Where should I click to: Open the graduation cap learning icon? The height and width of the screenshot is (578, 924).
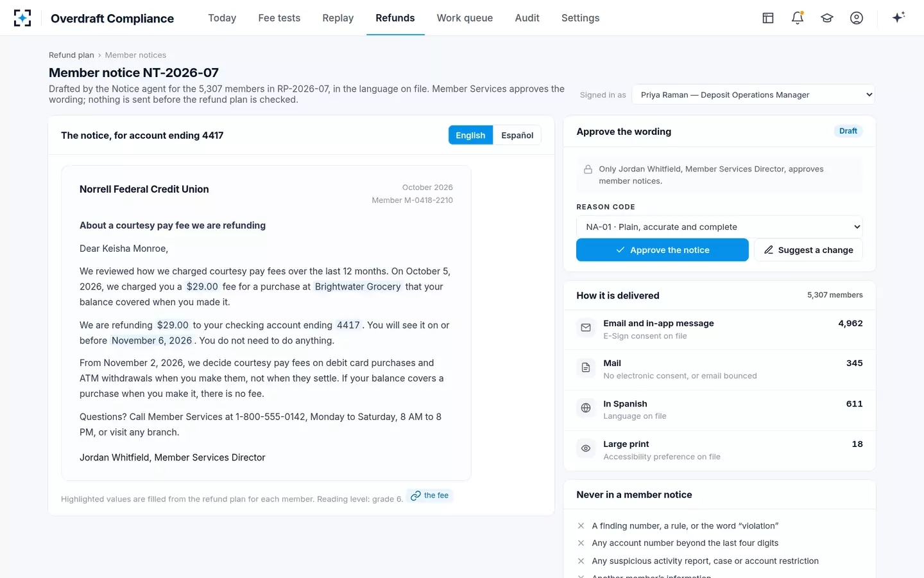pyautogui.click(x=827, y=18)
